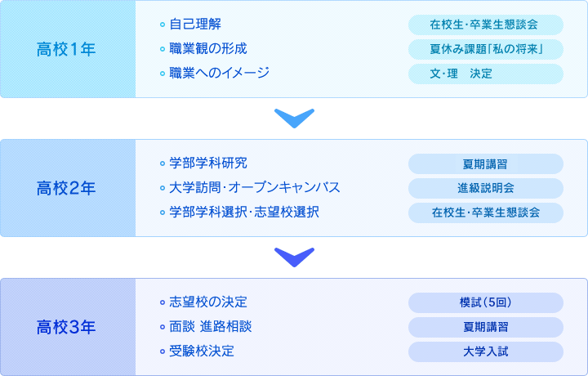Select the 高校2年 heading panel
588x376 pixels.
(x=68, y=188)
